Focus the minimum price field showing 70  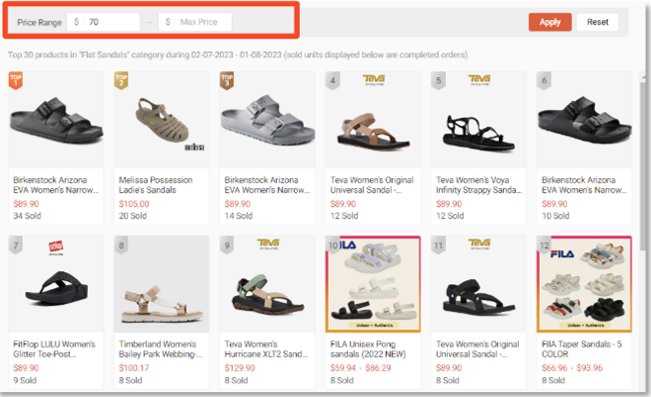[x=103, y=22]
